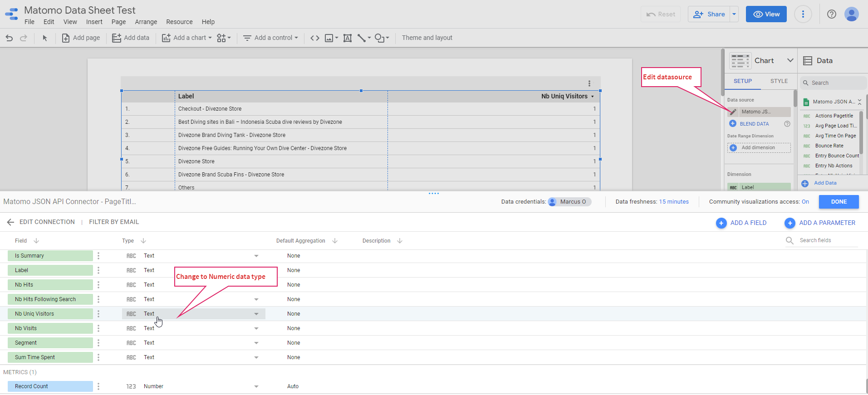Open type dropdown for Record Count
Image resolution: width=868 pixels, height=395 pixels.
(256, 386)
